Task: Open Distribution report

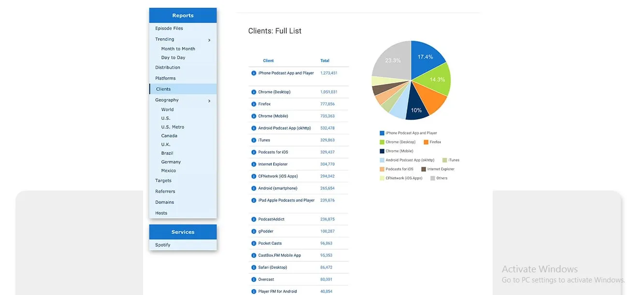Action: [x=168, y=68]
